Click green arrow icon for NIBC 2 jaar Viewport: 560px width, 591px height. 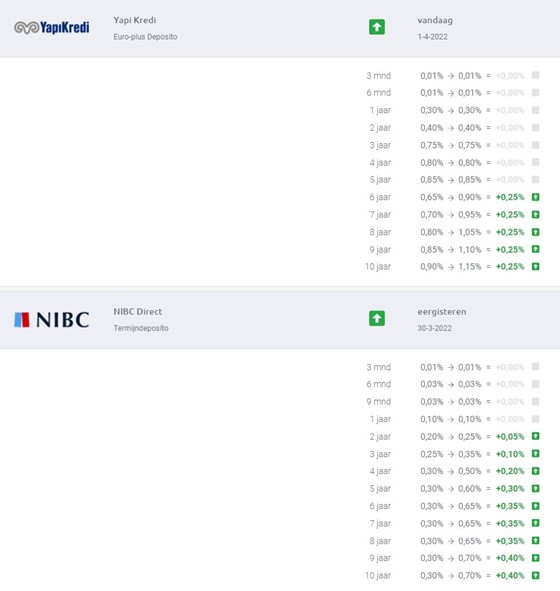(536, 436)
